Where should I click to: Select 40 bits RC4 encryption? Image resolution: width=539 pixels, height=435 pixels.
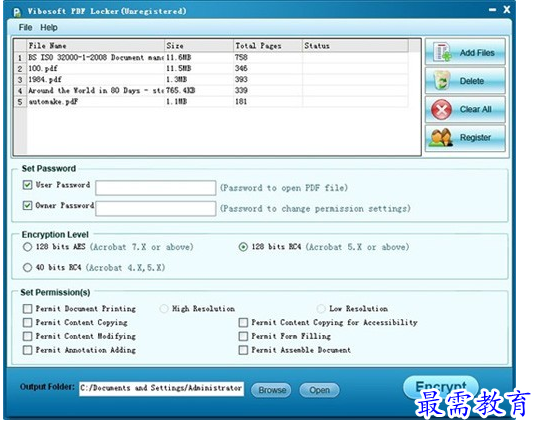tap(28, 268)
